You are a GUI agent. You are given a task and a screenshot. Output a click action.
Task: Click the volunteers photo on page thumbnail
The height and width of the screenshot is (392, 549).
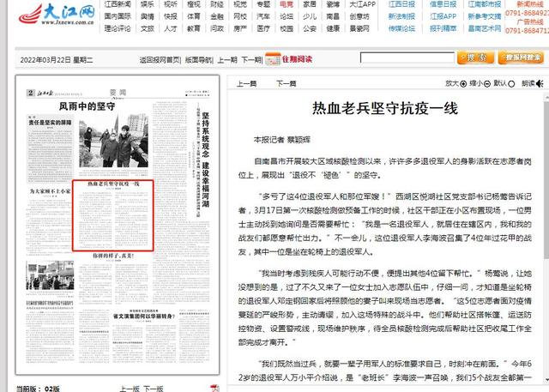[114, 141]
